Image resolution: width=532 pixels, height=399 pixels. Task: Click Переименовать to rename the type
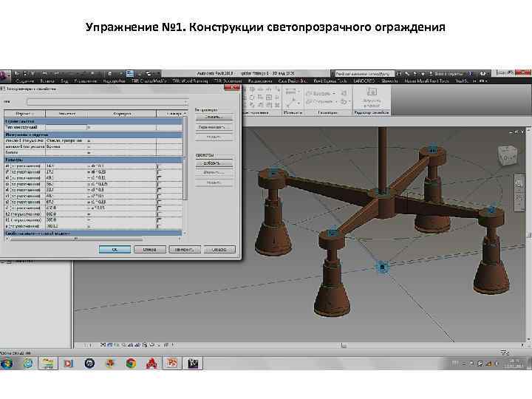tap(214, 127)
